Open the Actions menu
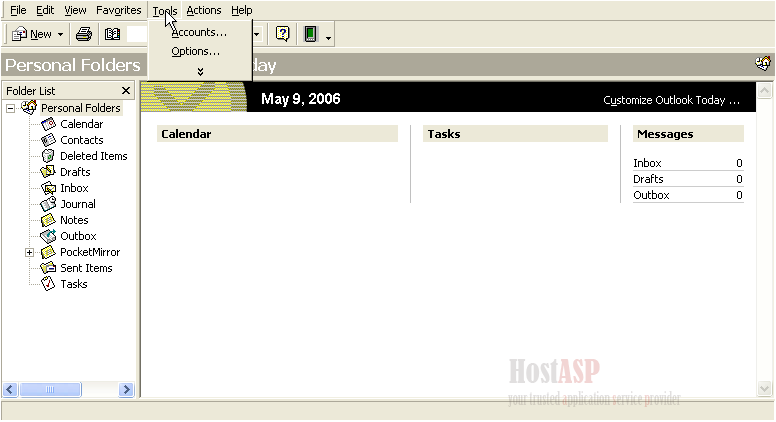This screenshot has width=776, height=422. [203, 10]
